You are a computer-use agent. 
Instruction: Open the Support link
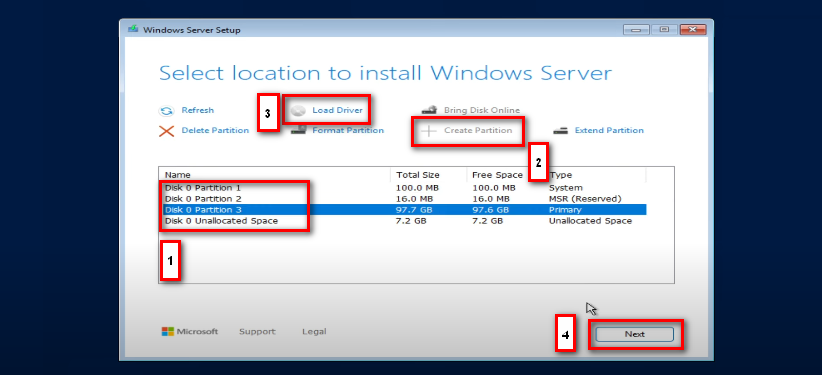tap(257, 331)
